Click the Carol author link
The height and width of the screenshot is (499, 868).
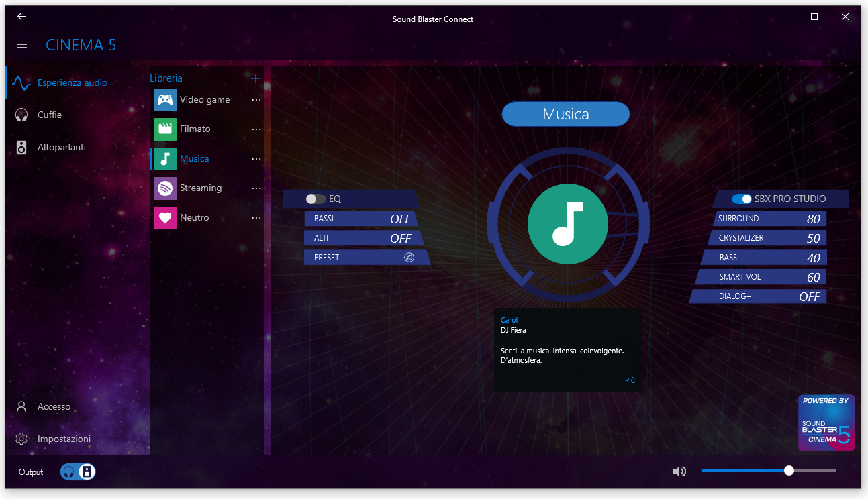point(510,320)
